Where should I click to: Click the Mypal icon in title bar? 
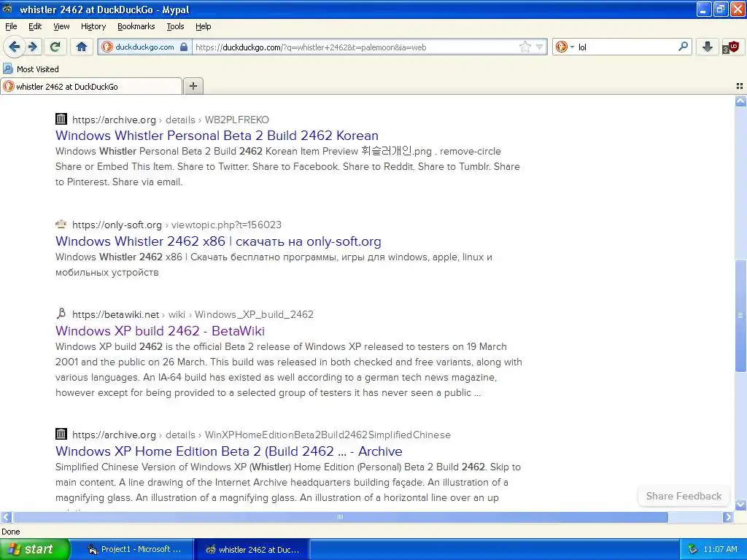pos(7,9)
